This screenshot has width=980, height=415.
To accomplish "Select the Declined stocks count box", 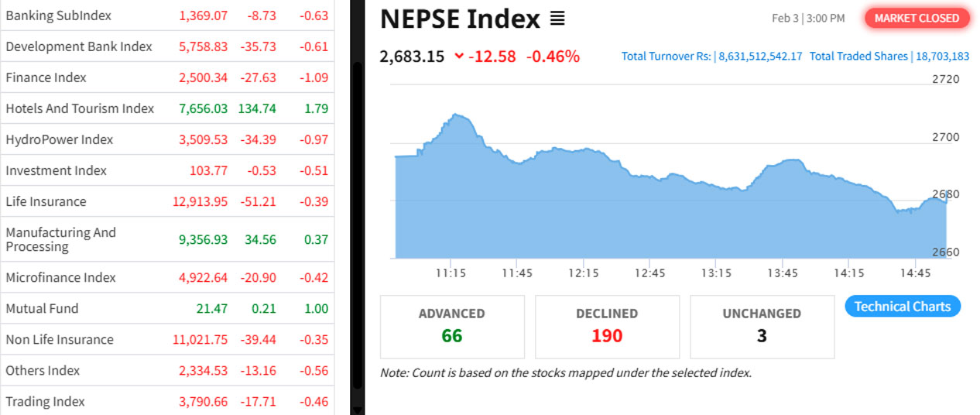I will point(607,326).
